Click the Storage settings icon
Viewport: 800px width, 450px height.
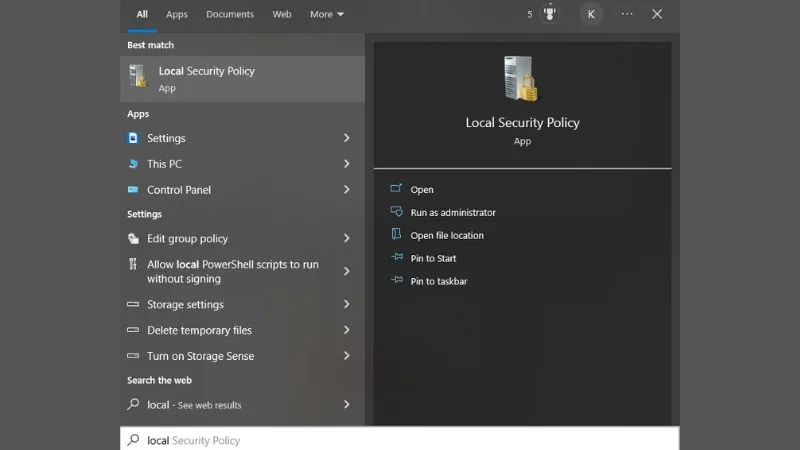coord(133,304)
